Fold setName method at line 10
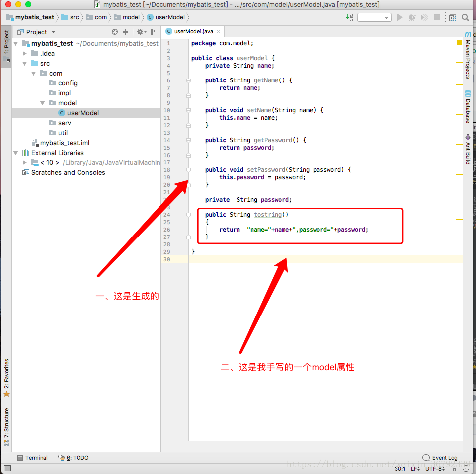Screen dimensions: 476x474 click(x=188, y=110)
